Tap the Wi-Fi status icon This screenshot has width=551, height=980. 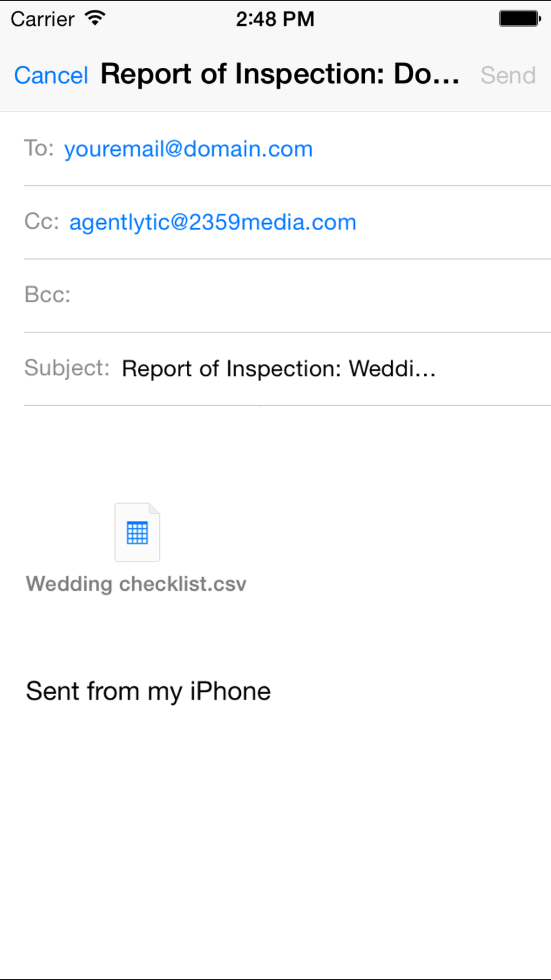(95, 18)
